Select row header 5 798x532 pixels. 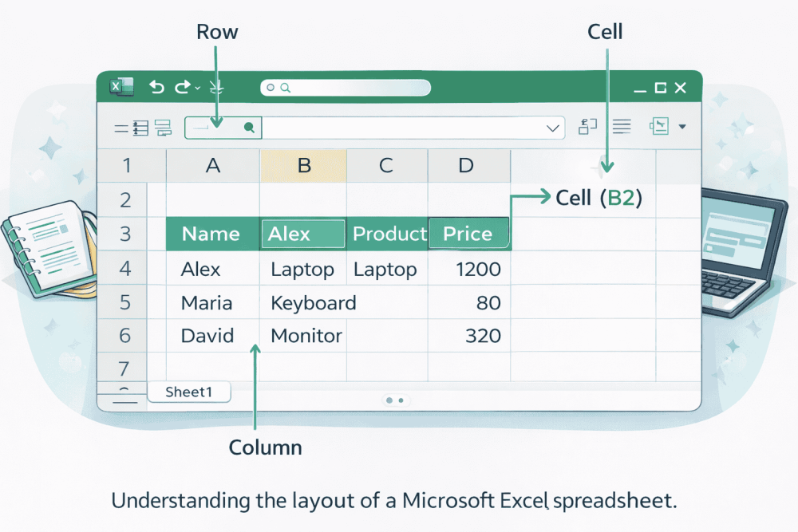124,303
